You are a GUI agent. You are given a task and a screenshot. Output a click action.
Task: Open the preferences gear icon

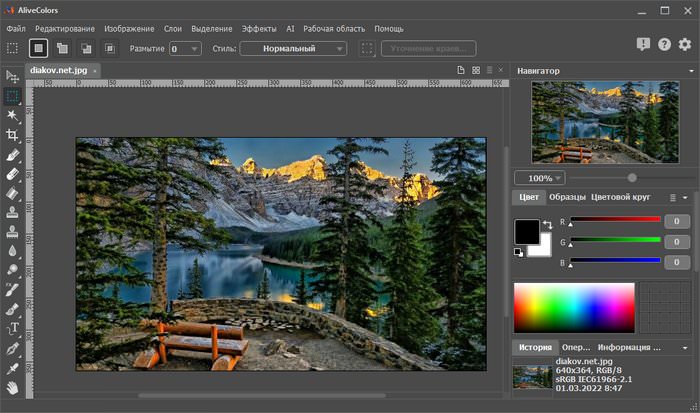[x=685, y=44]
